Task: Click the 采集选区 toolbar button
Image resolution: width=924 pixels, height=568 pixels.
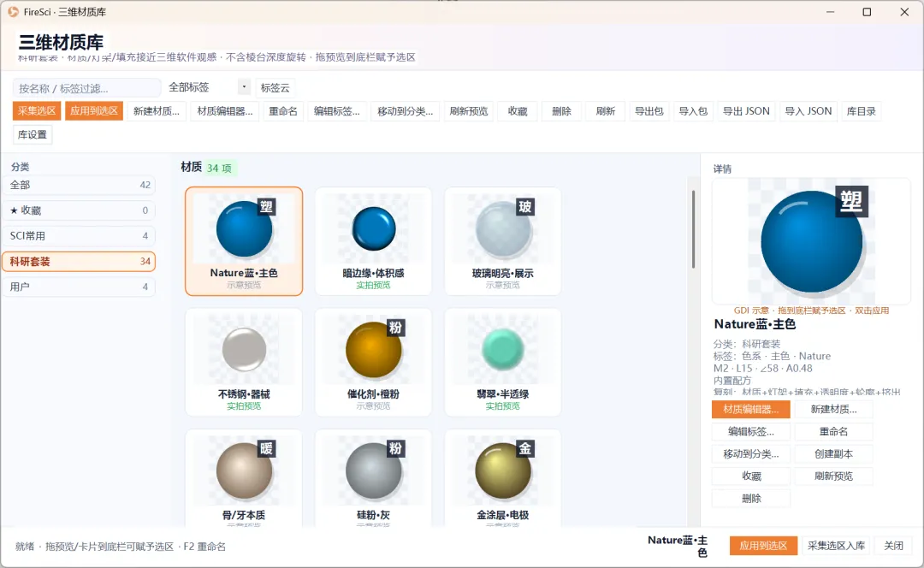Action: (x=37, y=110)
